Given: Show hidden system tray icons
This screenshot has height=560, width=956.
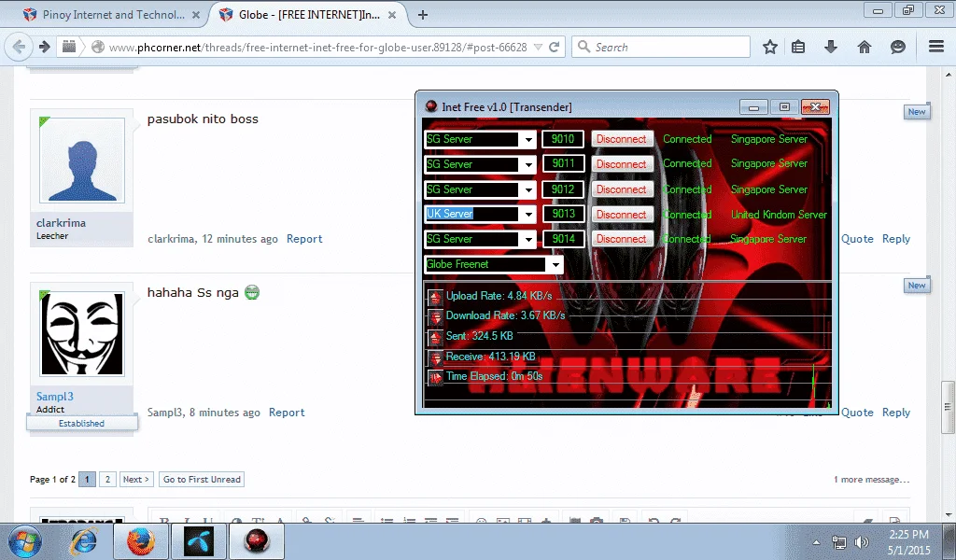Looking at the screenshot, I should (x=816, y=541).
